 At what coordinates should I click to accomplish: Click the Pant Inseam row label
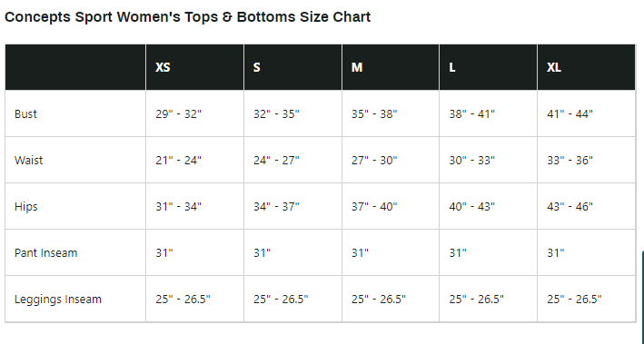pyautogui.click(x=45, y=253)
